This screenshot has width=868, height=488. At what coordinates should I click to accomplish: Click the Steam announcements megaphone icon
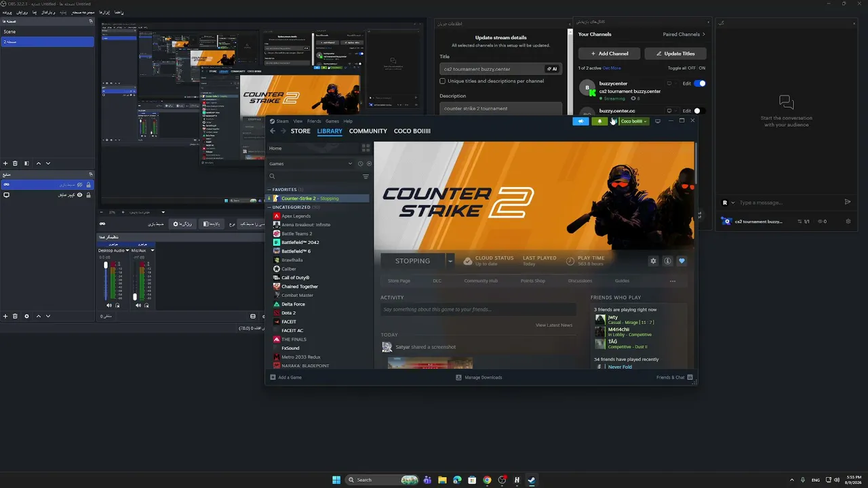click(580, 121)
